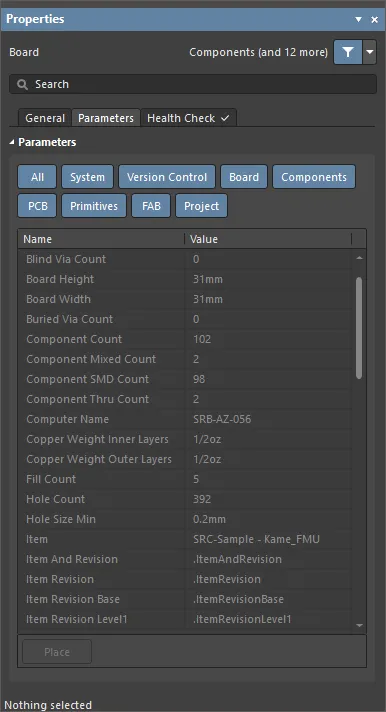Click the parameter list scrollbar thumb
386x712 pixels.
click(359, 328)
